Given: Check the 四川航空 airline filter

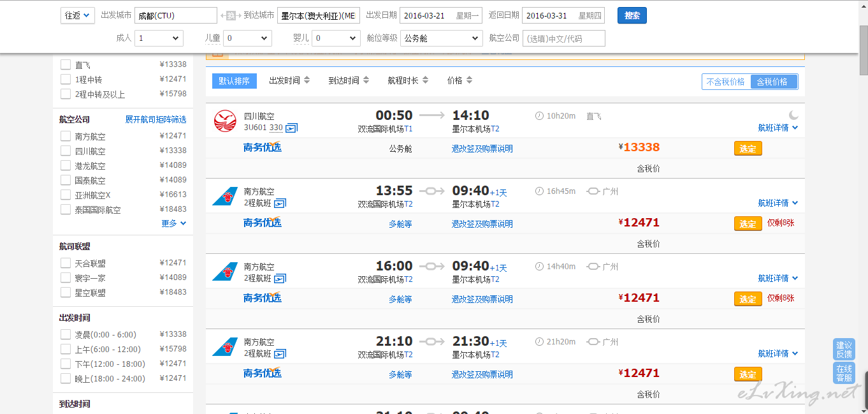Looking at the screenshot, I should point(66,151).
